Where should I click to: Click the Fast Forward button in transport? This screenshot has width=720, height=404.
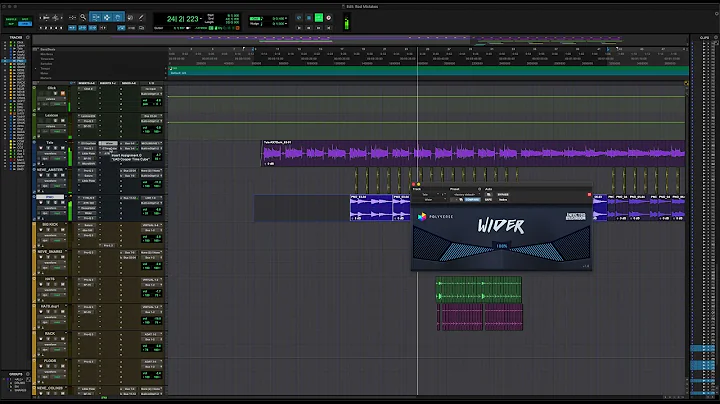coord(319,28)
